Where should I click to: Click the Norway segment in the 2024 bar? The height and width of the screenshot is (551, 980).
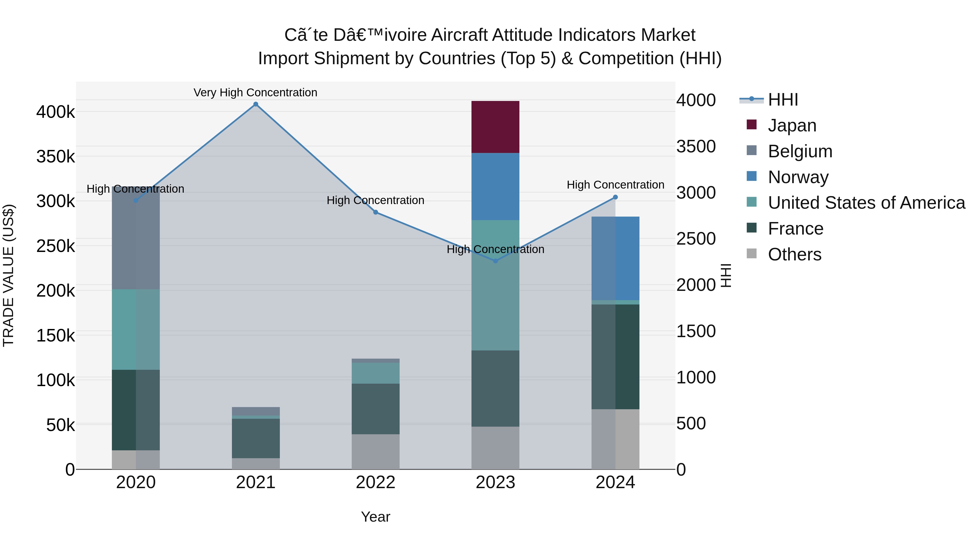coord(615,258)
